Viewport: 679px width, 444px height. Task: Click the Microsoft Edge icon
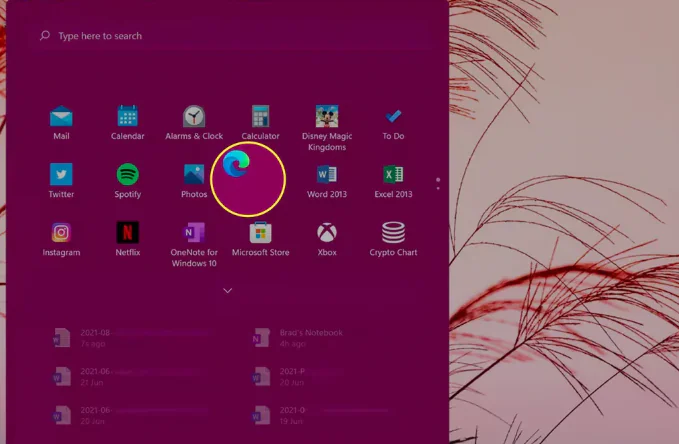click(236, 164)
